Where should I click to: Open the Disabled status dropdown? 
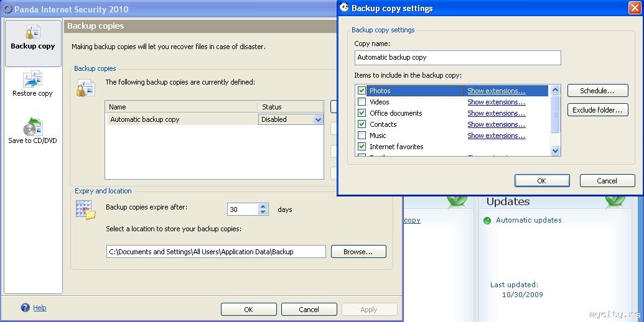click(x=318, y=119)
